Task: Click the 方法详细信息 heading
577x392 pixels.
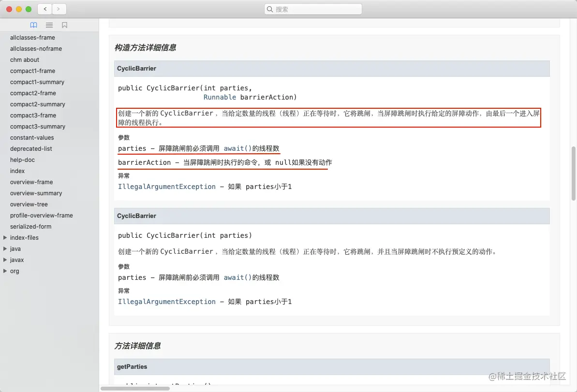Action: (x=137, y=346)
